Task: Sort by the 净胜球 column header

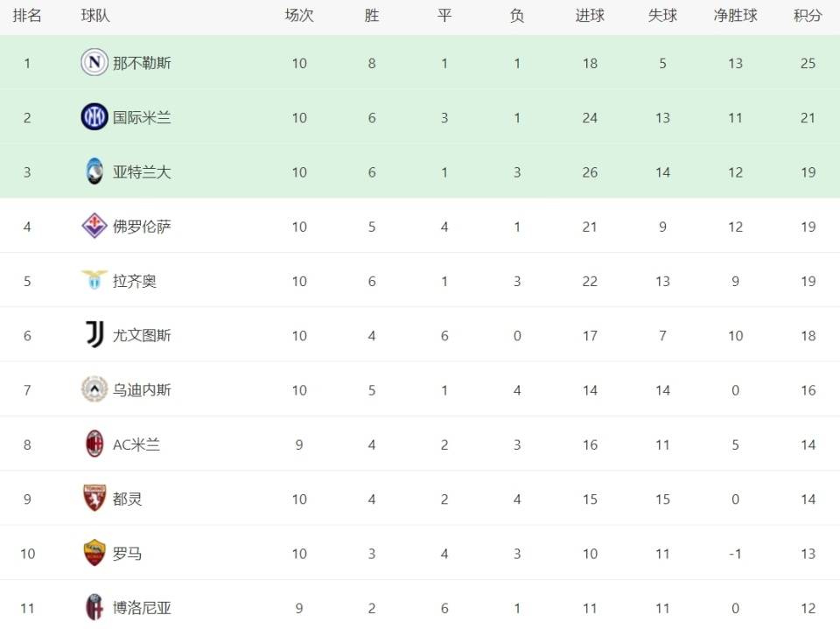Action: coord(735,16)
